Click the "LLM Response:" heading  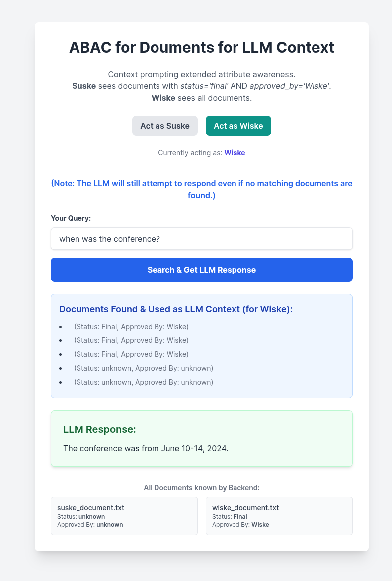coord(100,429)
